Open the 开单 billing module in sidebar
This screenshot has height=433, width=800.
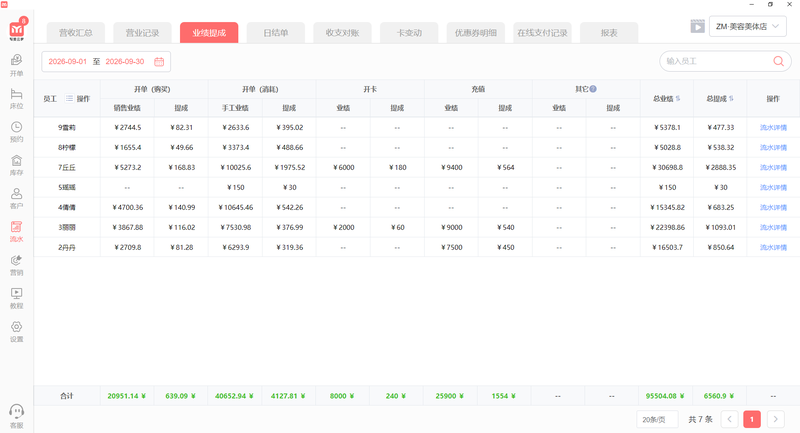pos(16,65)
